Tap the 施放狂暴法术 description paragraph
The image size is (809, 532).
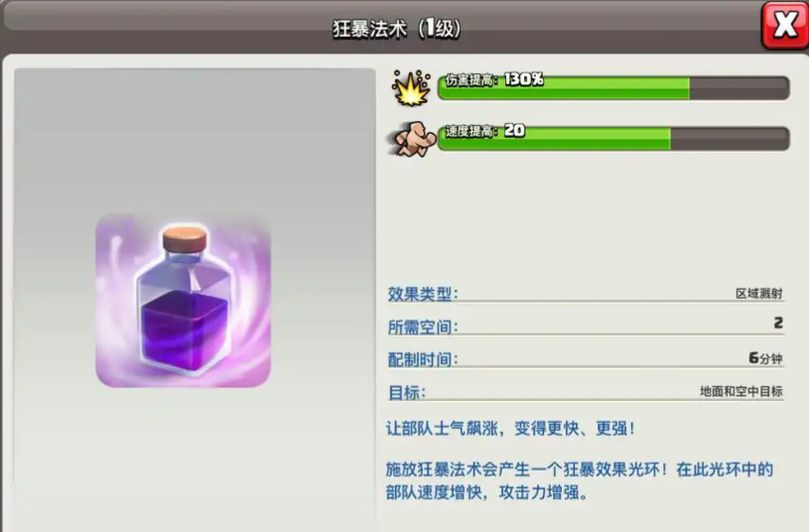[x=580, y=481]
